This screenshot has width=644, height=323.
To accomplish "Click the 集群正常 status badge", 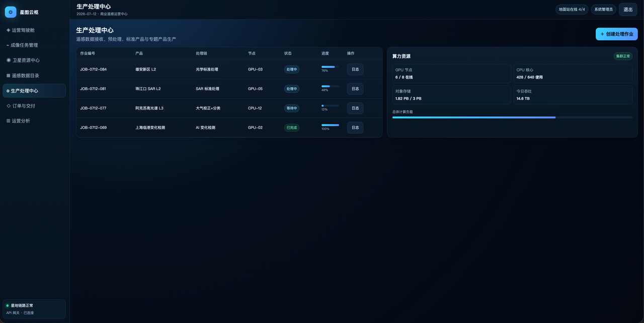I will [623, 56].
